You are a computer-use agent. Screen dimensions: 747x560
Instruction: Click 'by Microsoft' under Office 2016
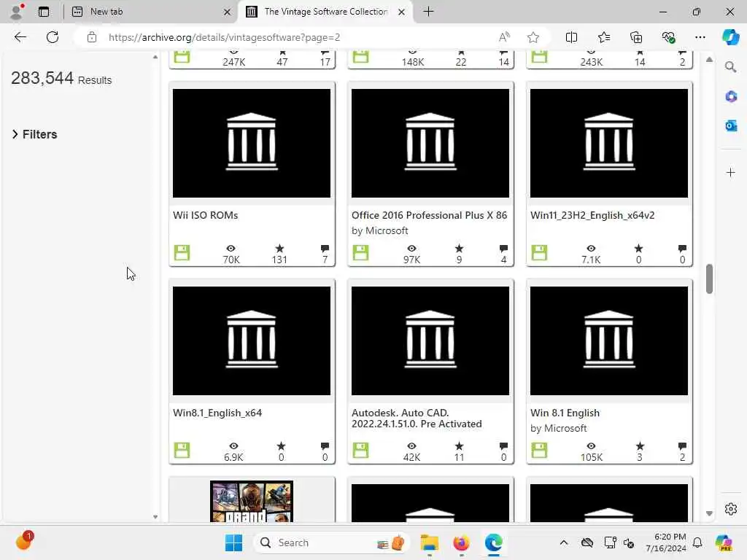coord(379,231)
